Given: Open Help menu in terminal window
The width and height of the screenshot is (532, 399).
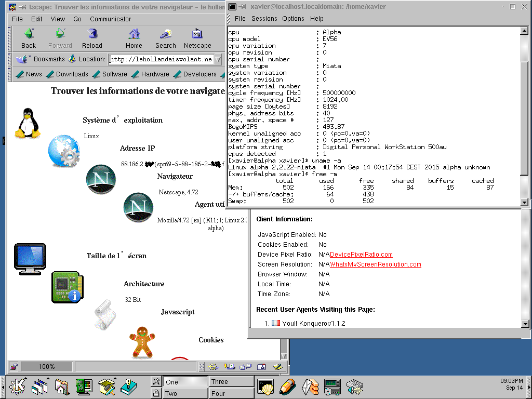Looking at the screenshot, I should (316, 19).
